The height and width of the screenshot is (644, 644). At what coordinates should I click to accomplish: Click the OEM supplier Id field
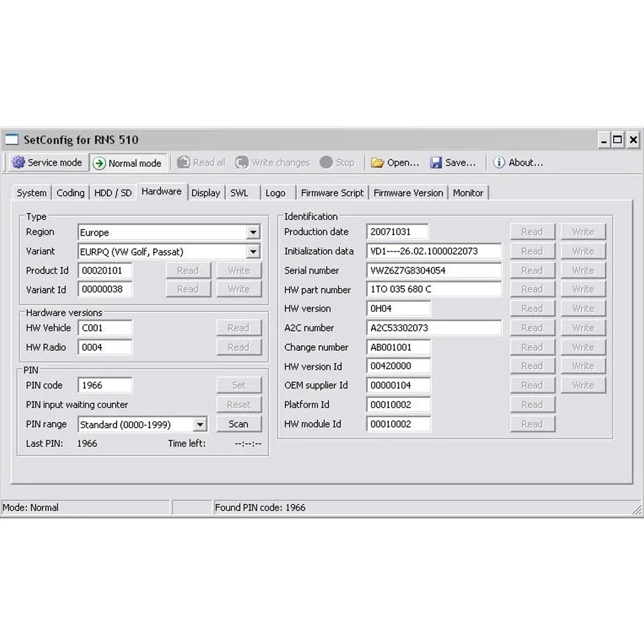399,385
